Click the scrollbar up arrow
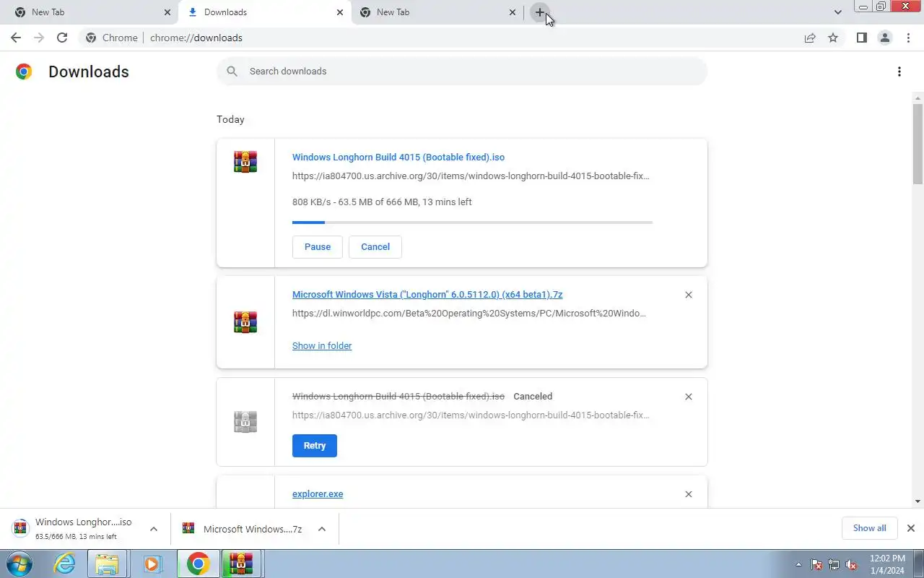Image resolution: width=924 pixels, height=578 pixels. [x=918, y=97]
